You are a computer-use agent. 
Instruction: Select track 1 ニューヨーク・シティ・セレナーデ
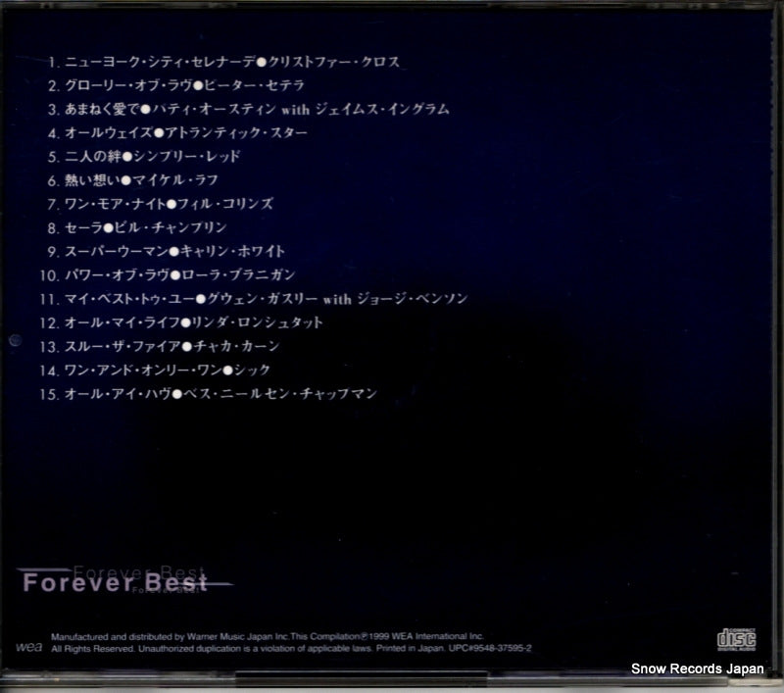pos(160,62)
